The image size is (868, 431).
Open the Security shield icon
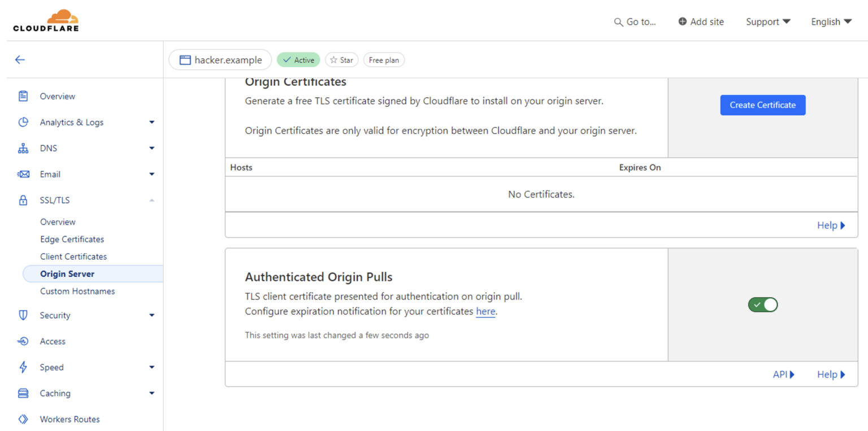(23, 315)
